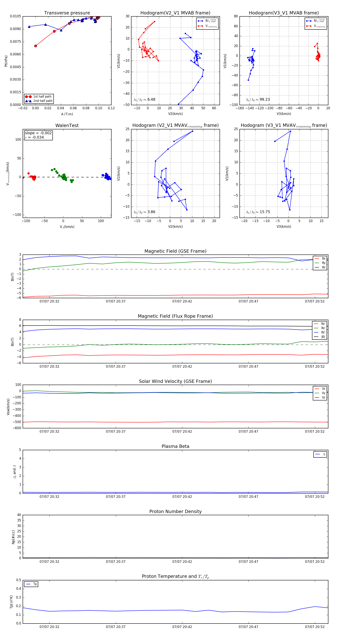This screenshot has height=644, width=351.
Task: Click the 'Transverse pressure' plot title
Action: [67, 13]
